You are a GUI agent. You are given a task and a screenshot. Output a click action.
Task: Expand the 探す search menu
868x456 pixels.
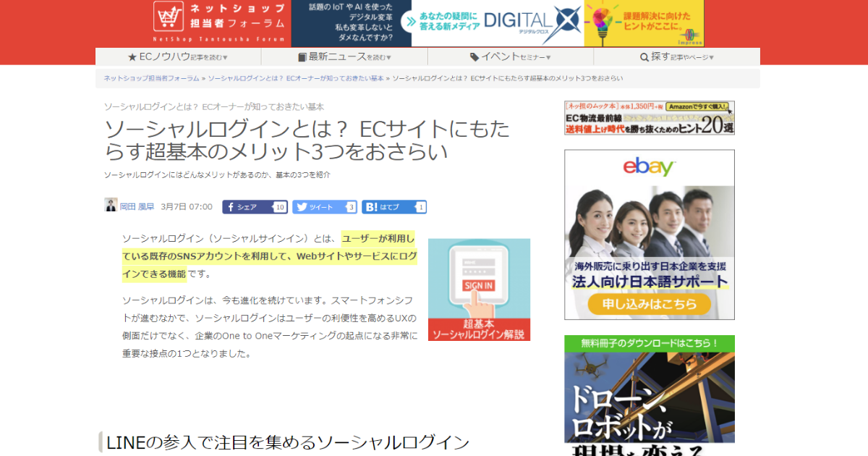(x=677, y=56)
